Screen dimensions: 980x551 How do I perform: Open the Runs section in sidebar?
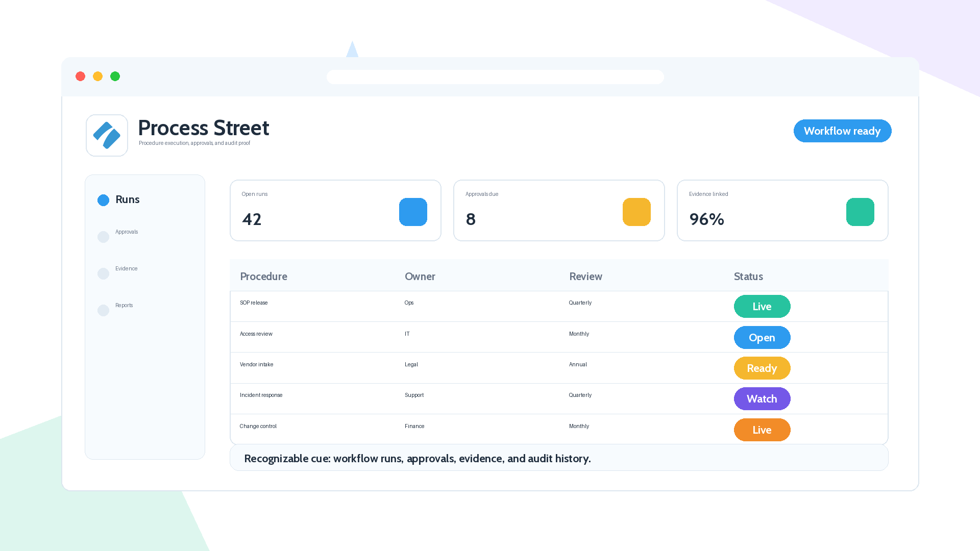pos(128,199)
